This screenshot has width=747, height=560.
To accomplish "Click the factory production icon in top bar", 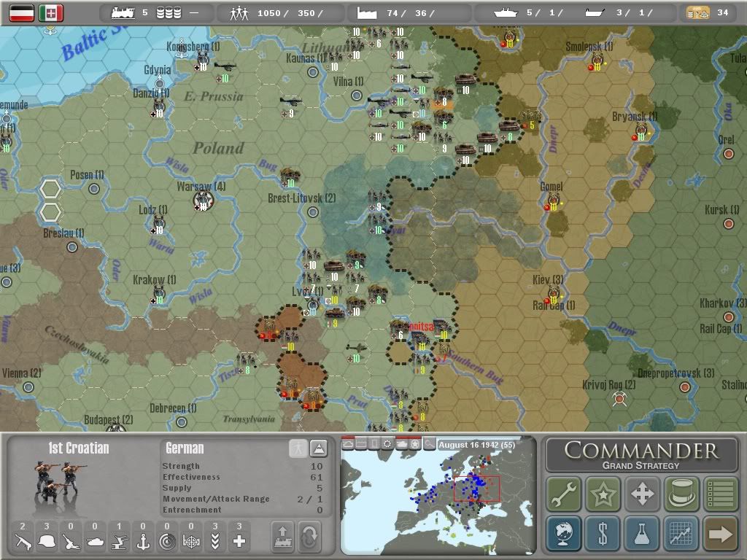I will [367, 13].
